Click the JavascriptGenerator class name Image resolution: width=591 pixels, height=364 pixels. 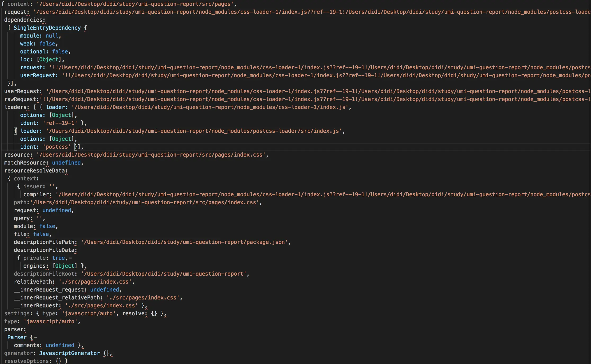[69, 353]
